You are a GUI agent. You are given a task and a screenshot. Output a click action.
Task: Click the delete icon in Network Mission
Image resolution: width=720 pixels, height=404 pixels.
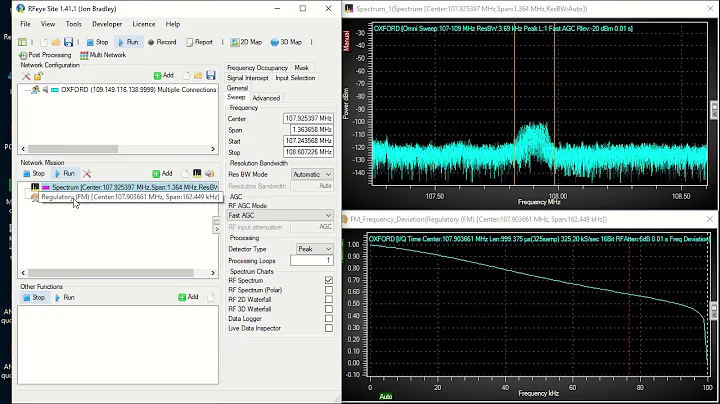tap(87, 174)
